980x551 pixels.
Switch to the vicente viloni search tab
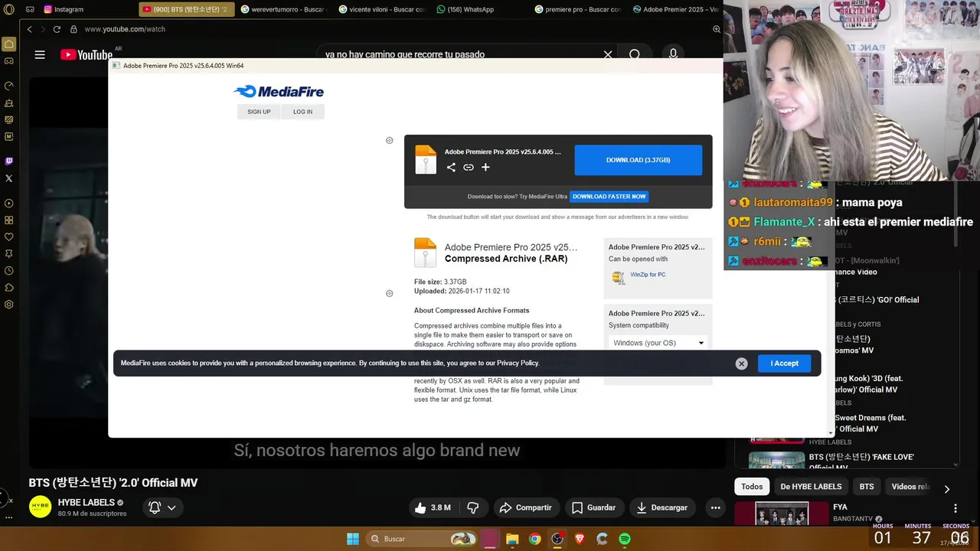coord(382,10)
